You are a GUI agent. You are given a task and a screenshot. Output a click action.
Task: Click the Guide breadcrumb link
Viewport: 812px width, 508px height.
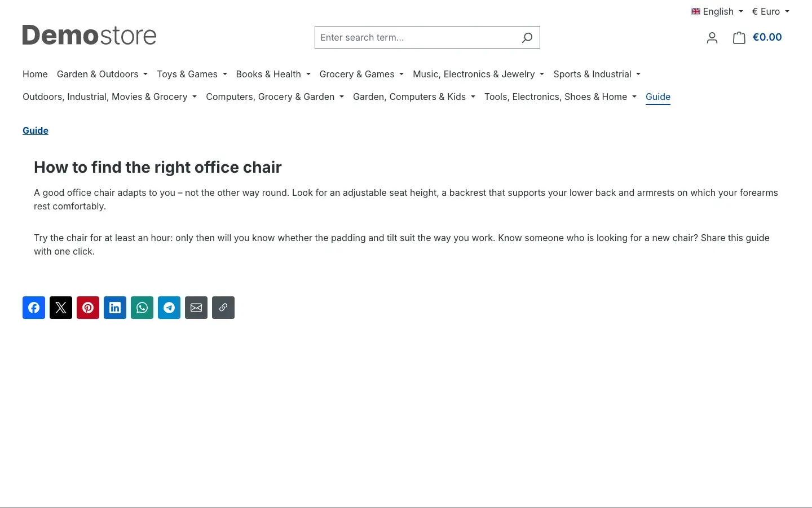(x=36, y=130)
